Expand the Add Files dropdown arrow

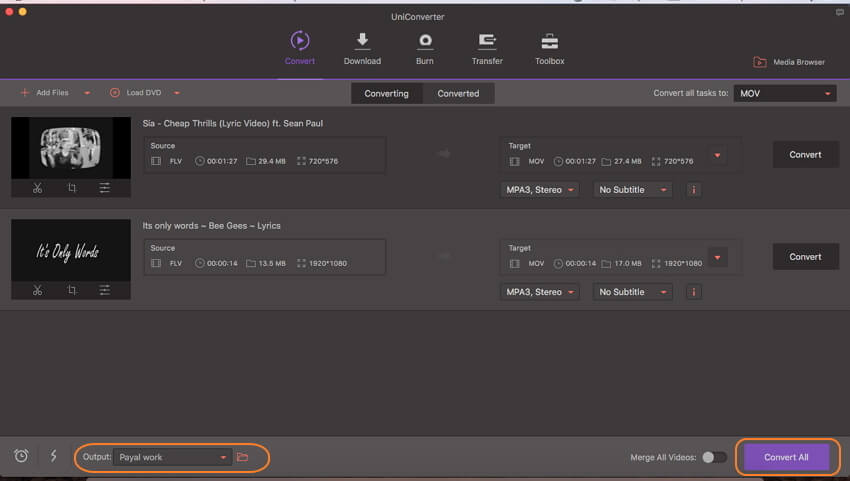pyautogui.click(x=87, y=93)
